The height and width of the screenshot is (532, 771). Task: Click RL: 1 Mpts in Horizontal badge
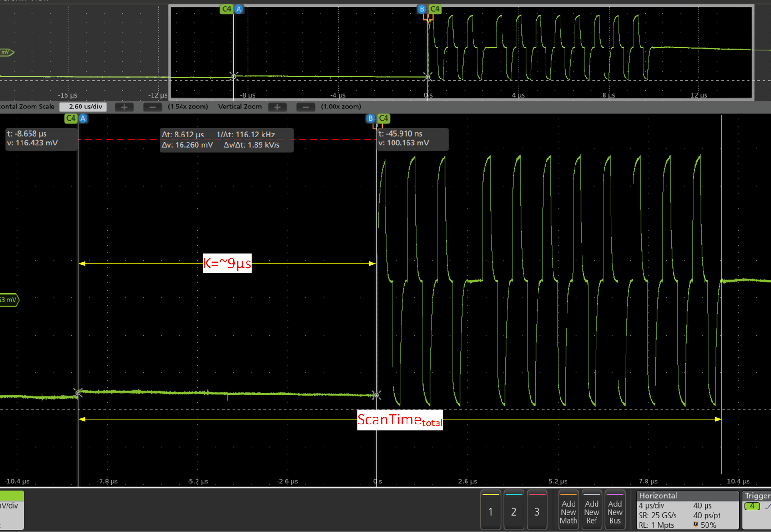point(656,525)
